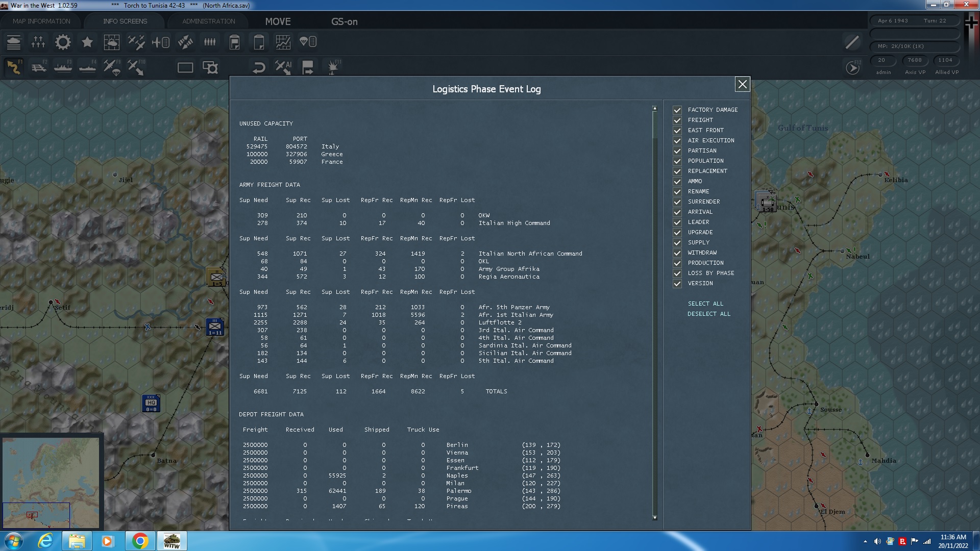This screenshot has width=980, height=551.
Task: Click the metrics chart graph icon
Action: [283, 42]
